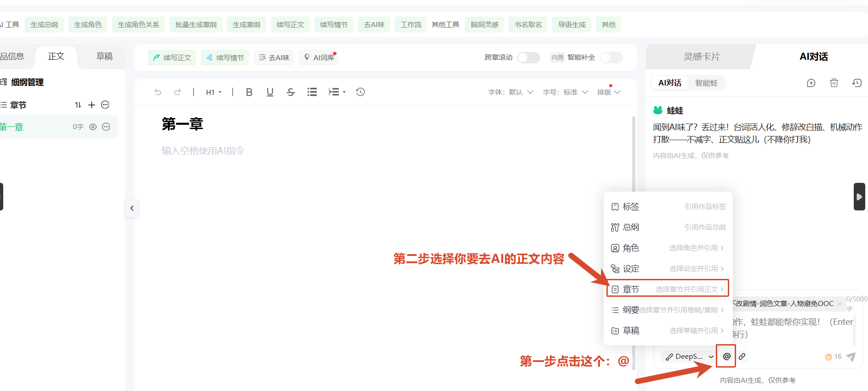Toggle the 跨章滚动 switch

tap(528, 57)
